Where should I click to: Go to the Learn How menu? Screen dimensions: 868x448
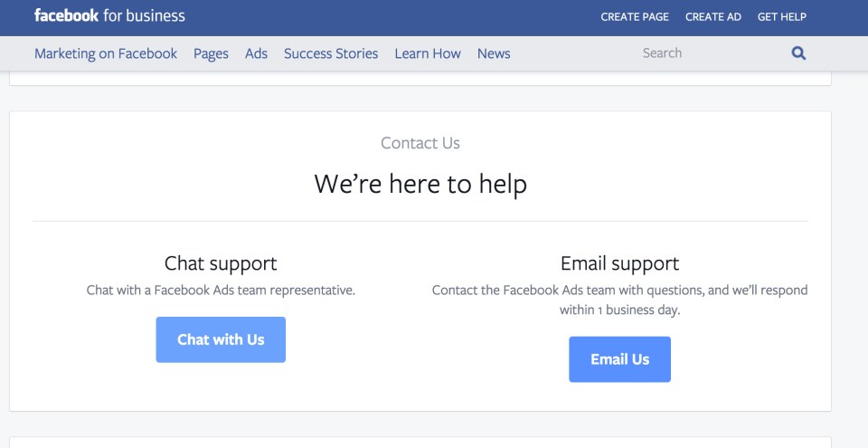point(428,53)
